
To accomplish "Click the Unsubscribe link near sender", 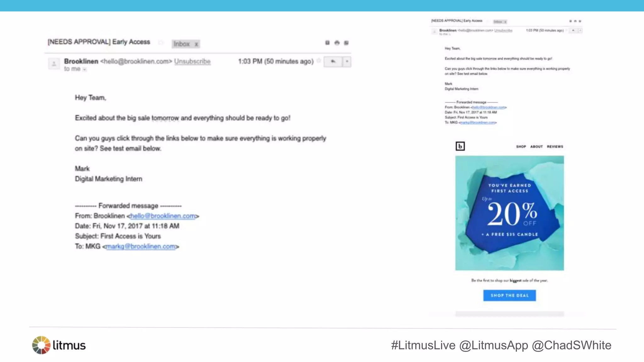I will coord(192,61).
